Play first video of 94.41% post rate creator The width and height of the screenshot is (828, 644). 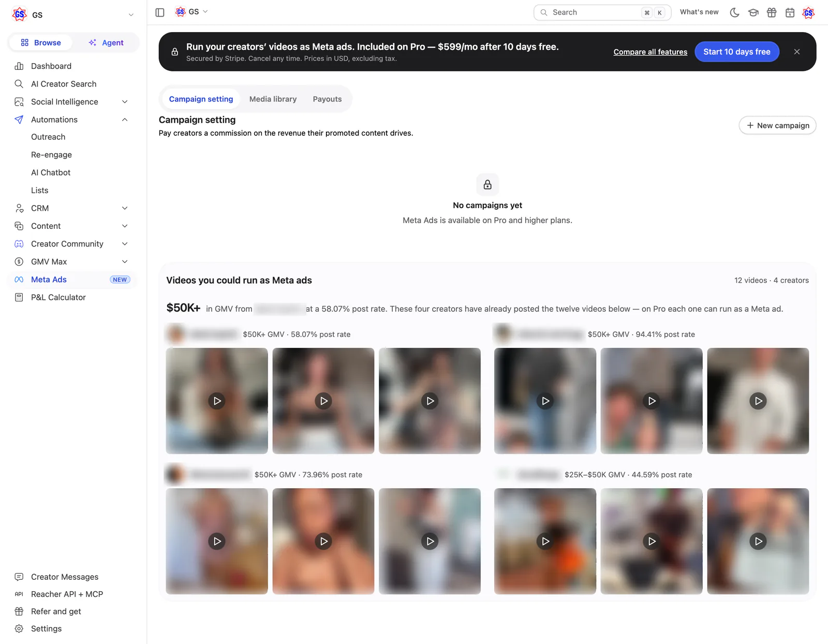point(545,401)
